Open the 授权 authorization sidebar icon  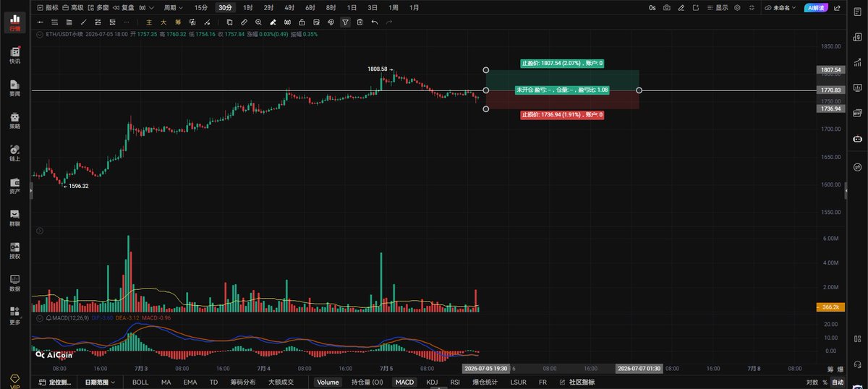(14, 250)
